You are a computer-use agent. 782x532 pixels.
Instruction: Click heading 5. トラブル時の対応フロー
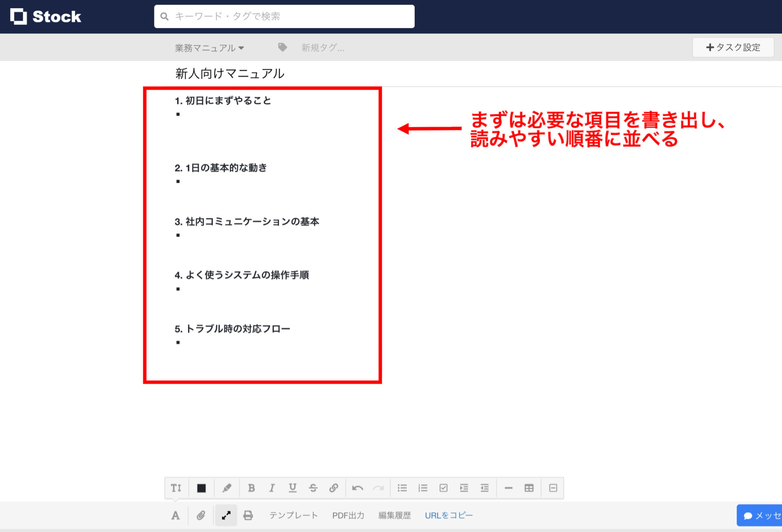pos(232,329)
